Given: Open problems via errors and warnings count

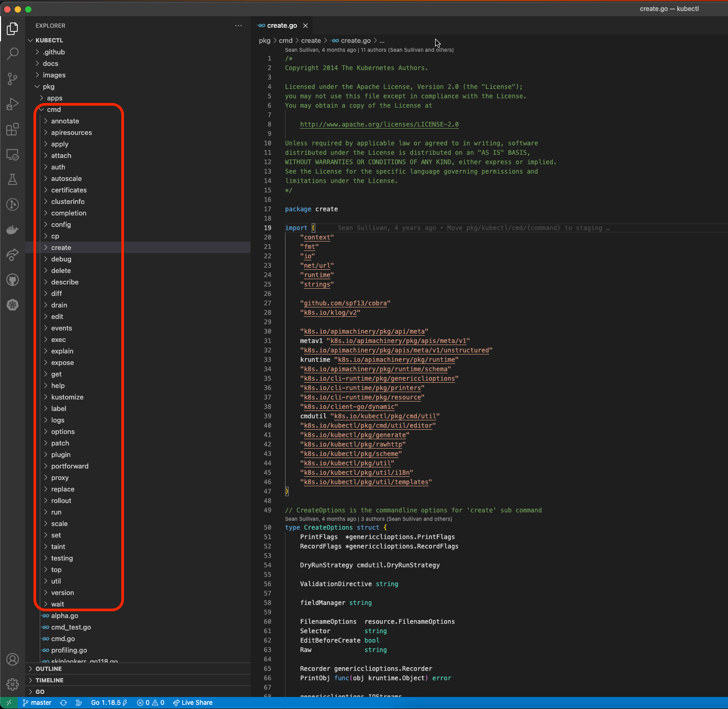Looking at the screenshot, I should [151, 703].
